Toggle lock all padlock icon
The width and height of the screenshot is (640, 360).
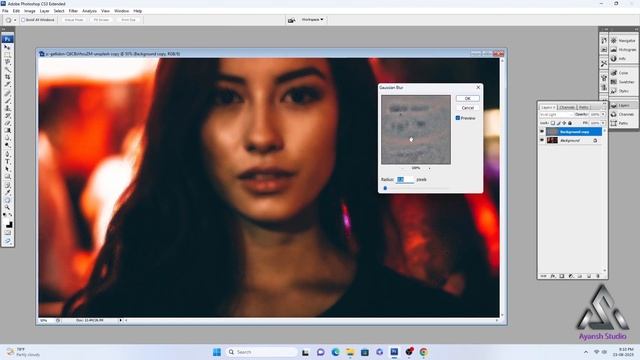[x=570, y=123]
